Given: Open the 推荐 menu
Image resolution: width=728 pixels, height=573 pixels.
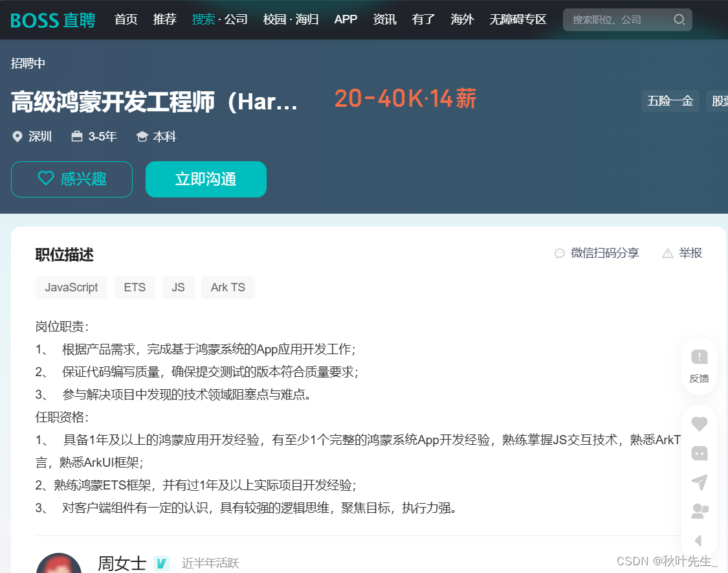Looking at the screenshot, I should click(165, 19).
